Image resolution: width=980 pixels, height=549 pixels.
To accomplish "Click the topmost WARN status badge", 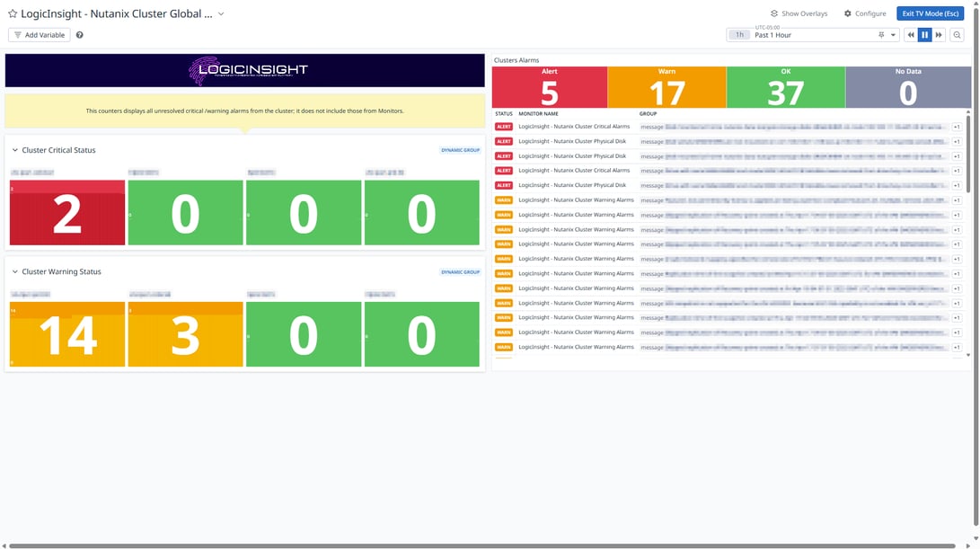I will 504,200.
